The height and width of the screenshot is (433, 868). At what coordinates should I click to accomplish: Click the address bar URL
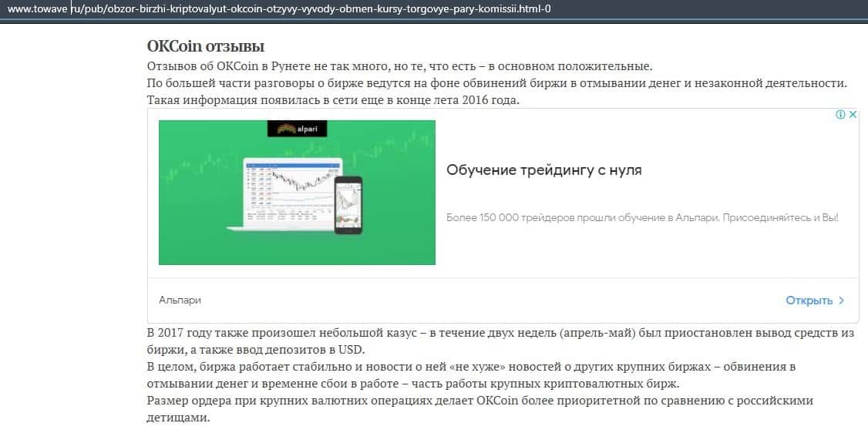[280, 8]
